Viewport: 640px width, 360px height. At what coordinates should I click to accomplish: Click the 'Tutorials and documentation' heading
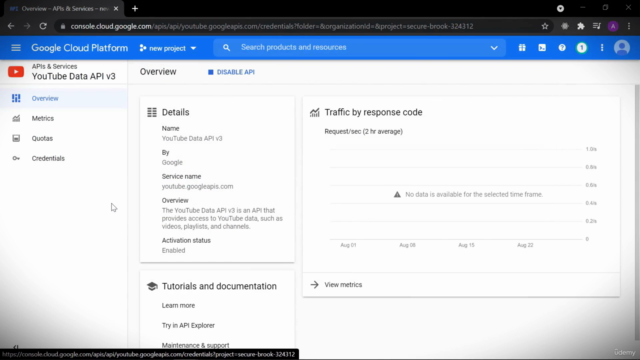pyautogui.click(x=219, y=286)
